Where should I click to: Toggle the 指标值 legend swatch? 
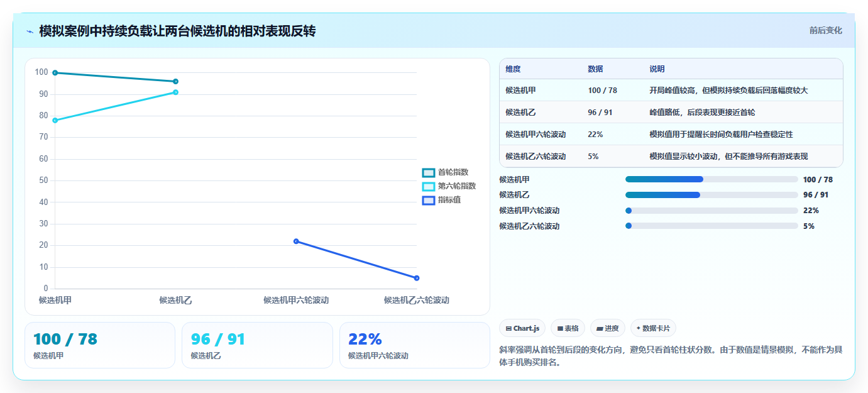428,200
